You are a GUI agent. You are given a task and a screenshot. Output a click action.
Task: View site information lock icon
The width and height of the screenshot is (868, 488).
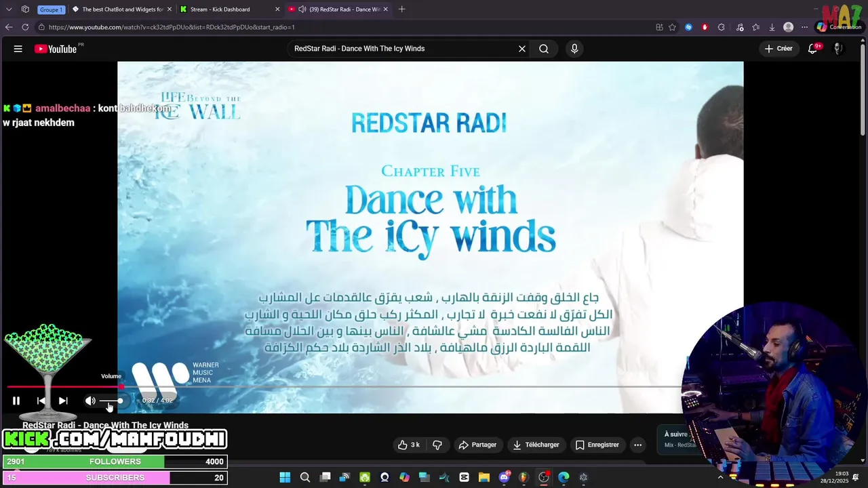[41, 27]
